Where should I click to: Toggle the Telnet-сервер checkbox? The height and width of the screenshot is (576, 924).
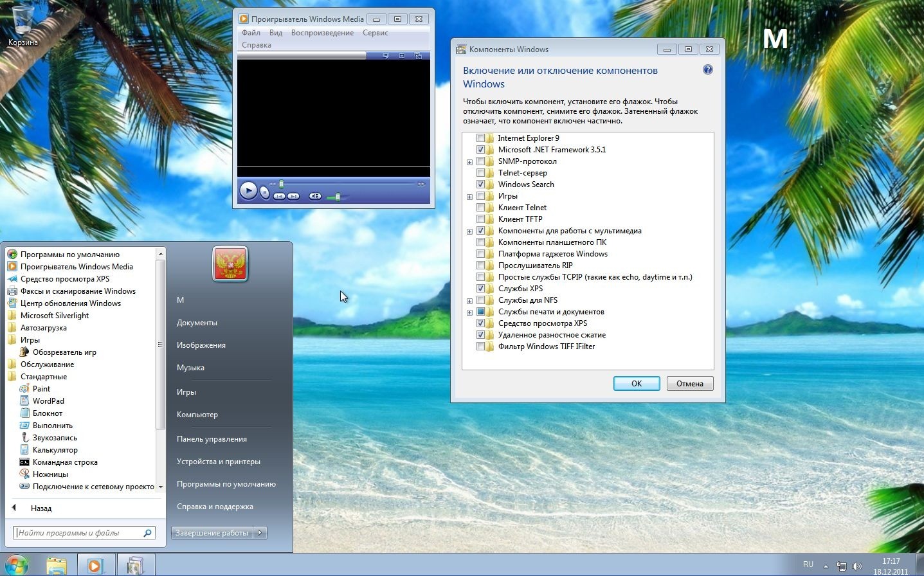[x=480, y=173]
